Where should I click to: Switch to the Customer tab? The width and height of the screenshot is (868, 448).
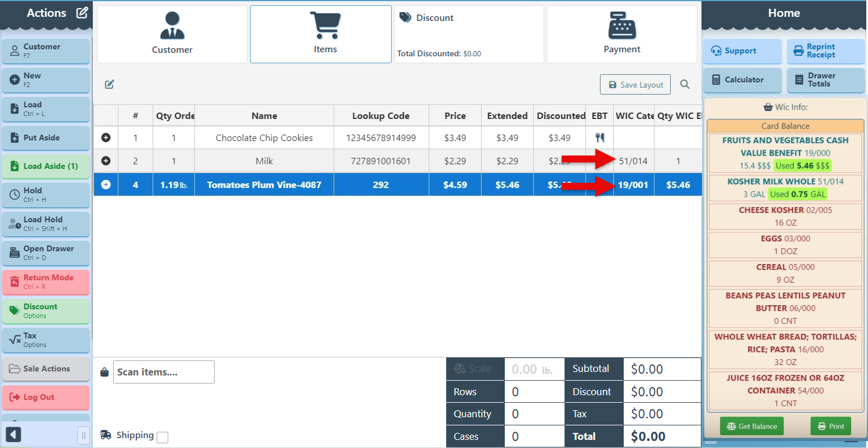(x=172, y=34)
